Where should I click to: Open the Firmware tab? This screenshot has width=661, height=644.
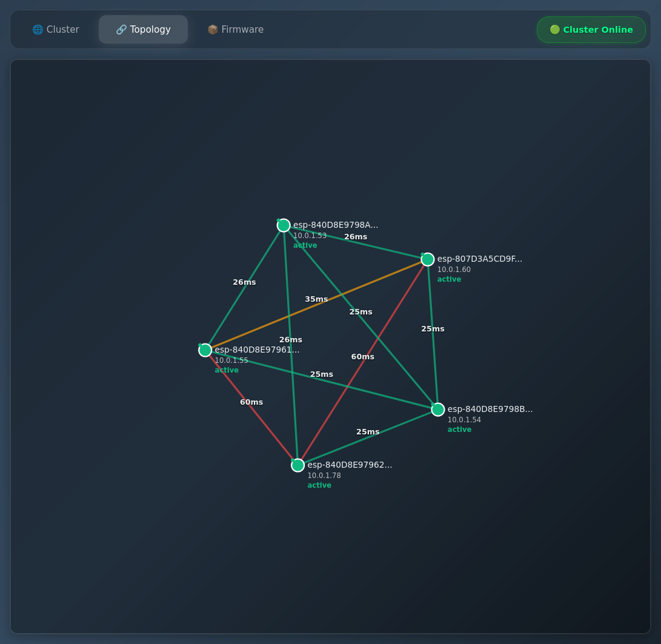236,30
